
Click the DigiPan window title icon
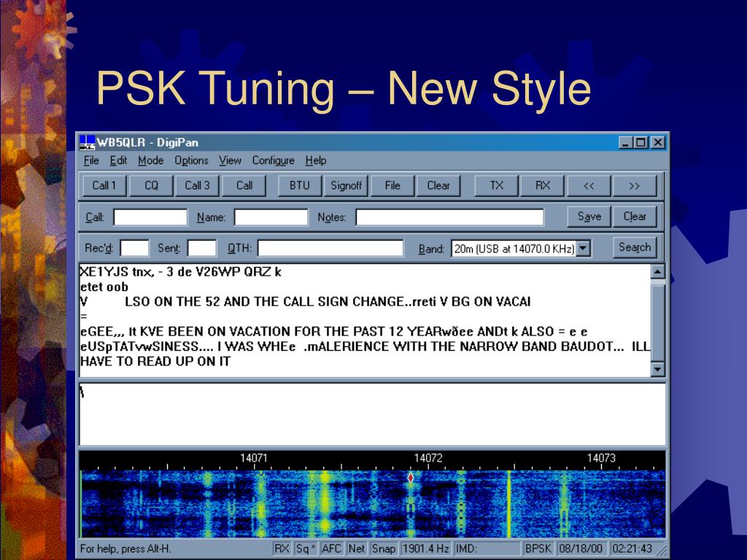coord(88,142)
